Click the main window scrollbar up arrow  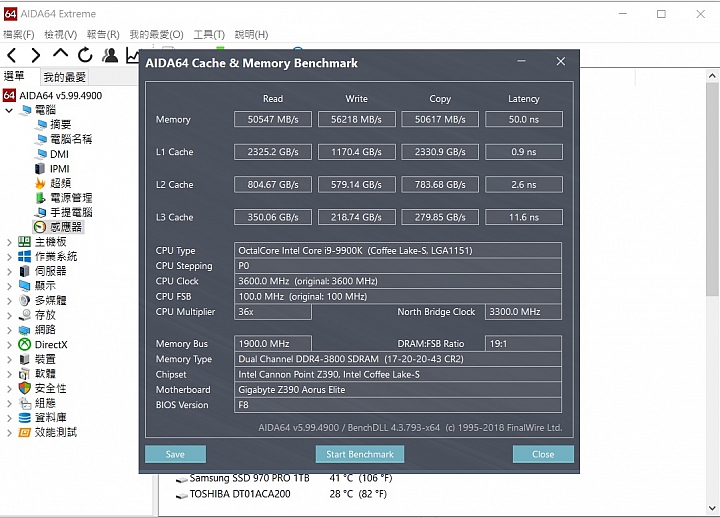pos(712,75)
